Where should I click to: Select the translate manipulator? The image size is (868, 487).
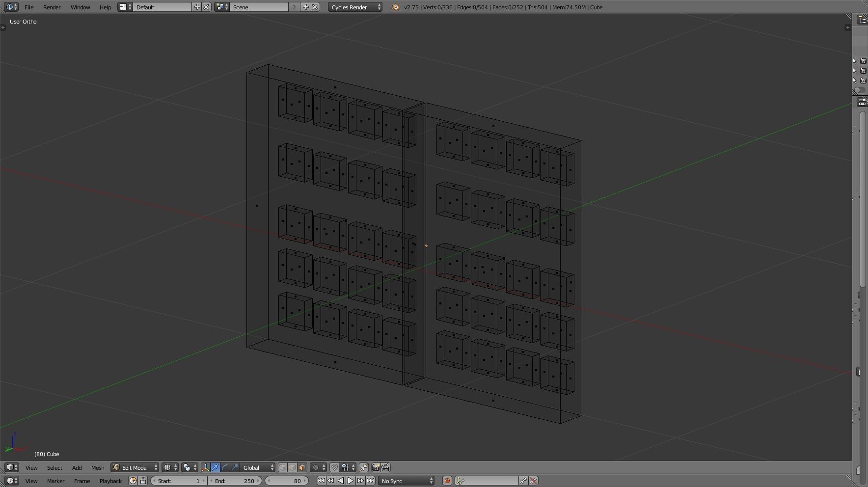tap(215, 467)
